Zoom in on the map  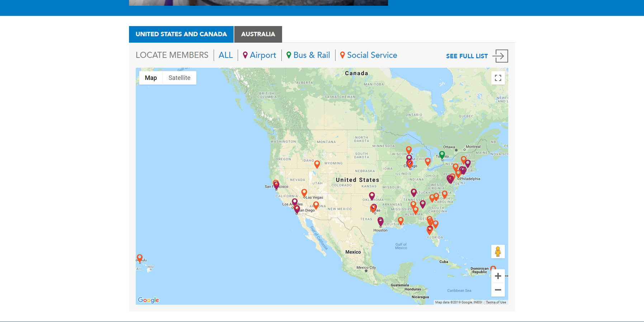pos(498,276)
